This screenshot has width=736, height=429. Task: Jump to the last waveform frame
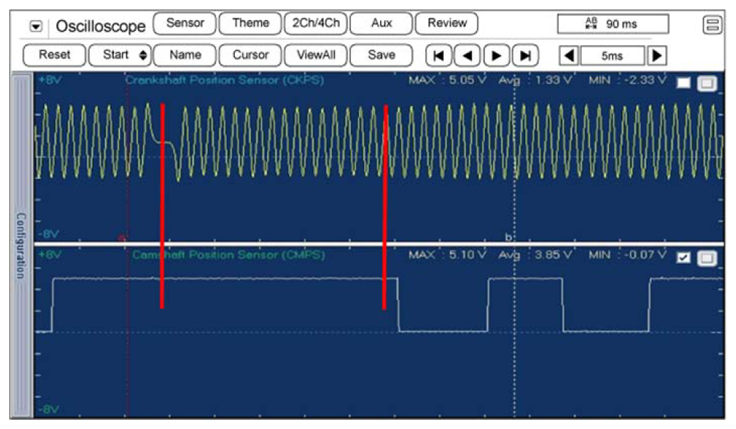pos(526,55)
